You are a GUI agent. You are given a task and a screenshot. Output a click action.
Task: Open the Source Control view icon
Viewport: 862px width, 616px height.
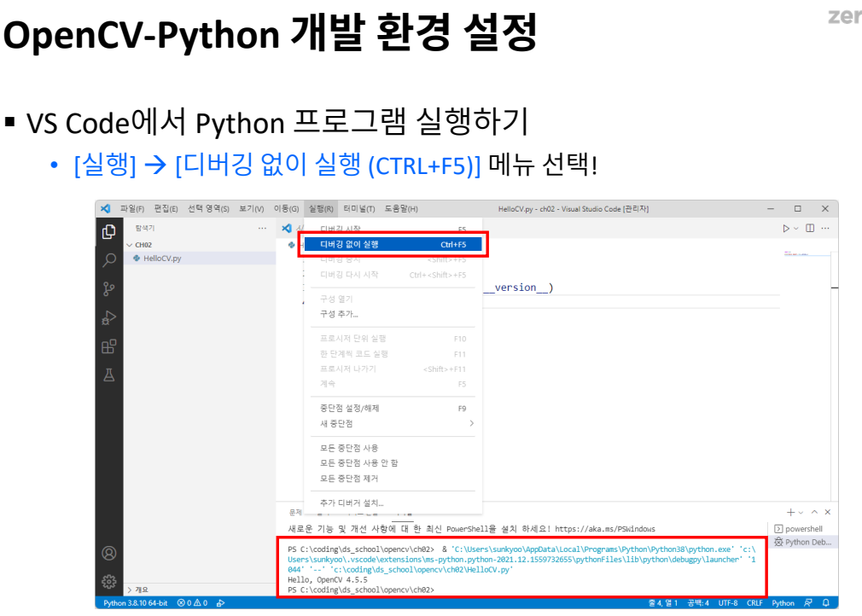pos(109,289)
